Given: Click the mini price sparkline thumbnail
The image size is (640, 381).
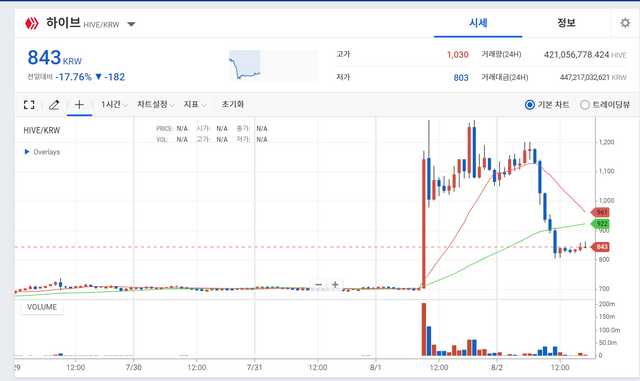Looking at the screenshot, I should (273, 66).
